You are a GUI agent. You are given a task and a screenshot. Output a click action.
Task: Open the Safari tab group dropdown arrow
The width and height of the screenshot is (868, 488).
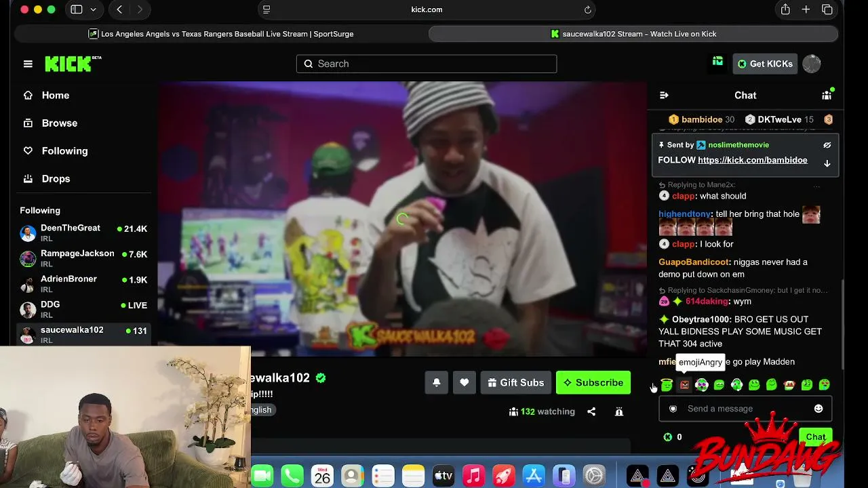point(93,9)
